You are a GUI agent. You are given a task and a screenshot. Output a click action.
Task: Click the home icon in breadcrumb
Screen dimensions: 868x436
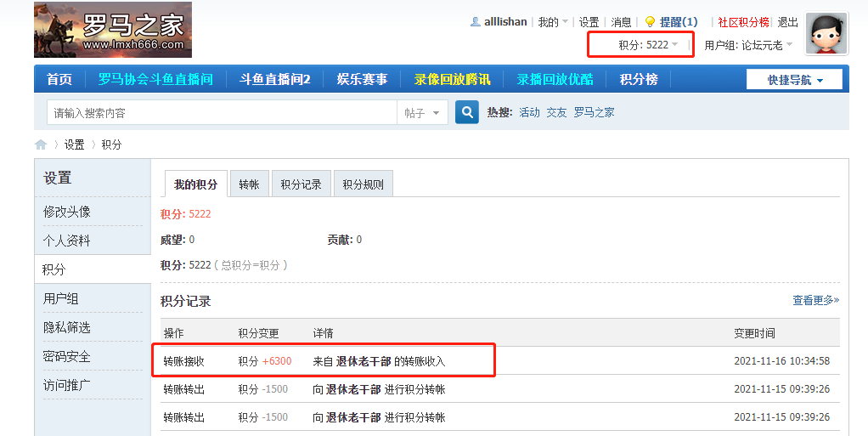(x=41, y=144)
